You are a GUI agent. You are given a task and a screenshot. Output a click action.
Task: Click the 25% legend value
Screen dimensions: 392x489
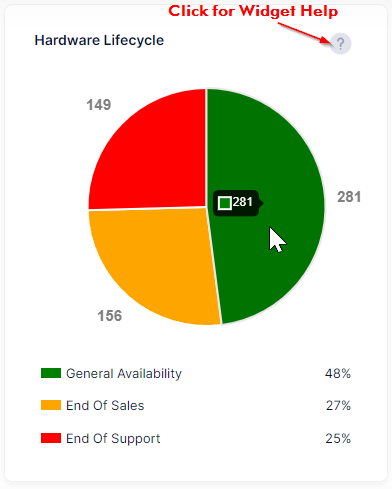(x=338, y=439)
